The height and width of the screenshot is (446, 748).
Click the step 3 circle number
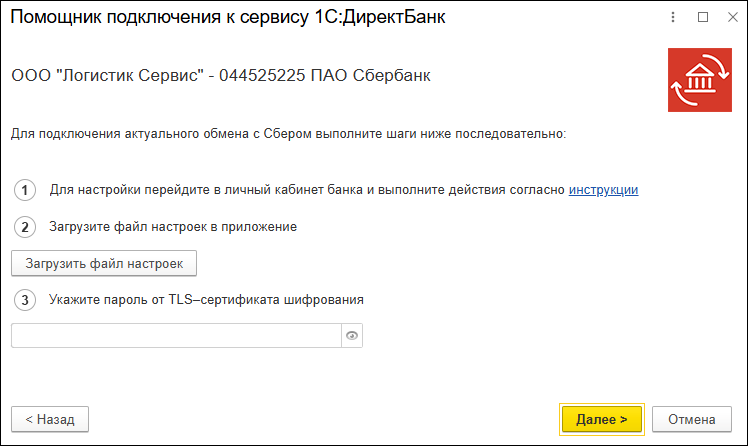pos(26,299)
